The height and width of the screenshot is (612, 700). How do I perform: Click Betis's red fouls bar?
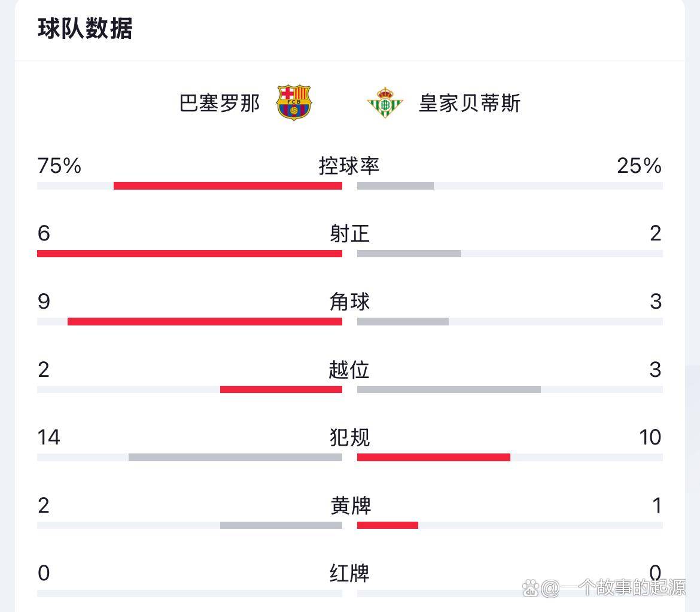[x=434, y=458]
